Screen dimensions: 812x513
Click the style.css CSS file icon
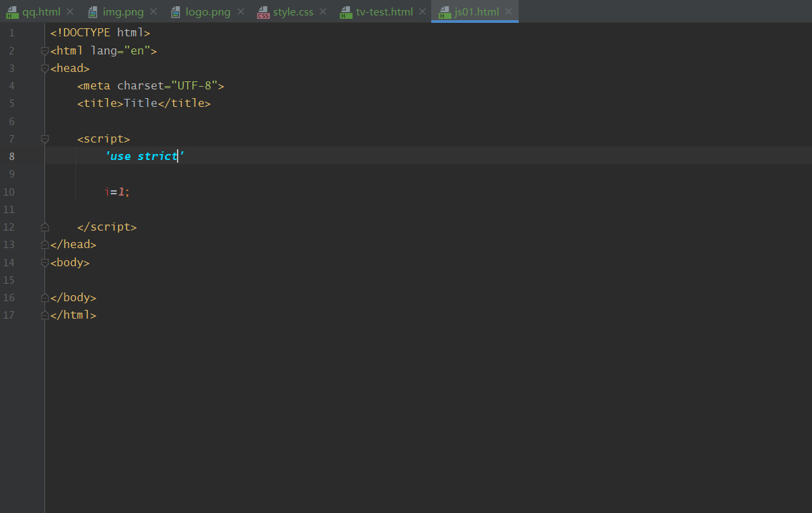click(263, 11)
